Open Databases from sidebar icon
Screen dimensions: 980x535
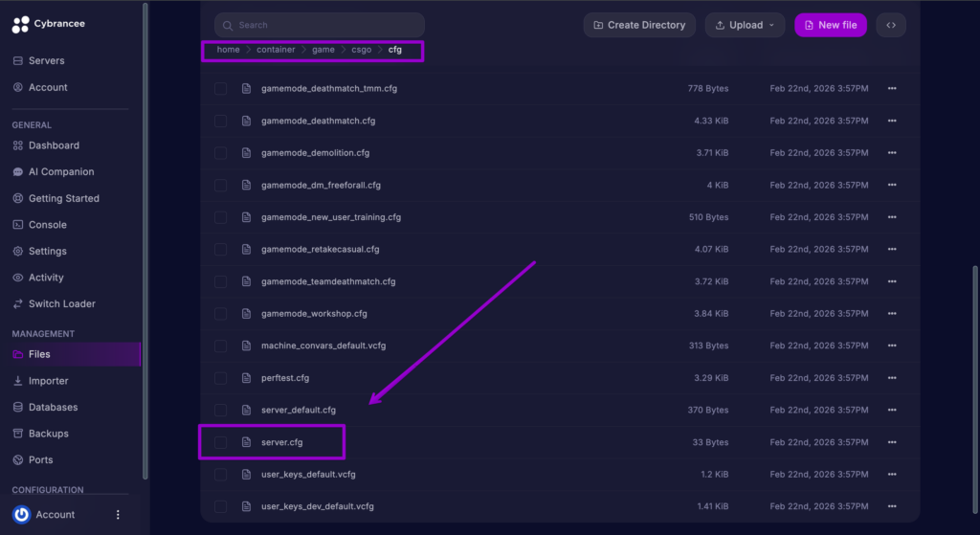pos(19,408)
